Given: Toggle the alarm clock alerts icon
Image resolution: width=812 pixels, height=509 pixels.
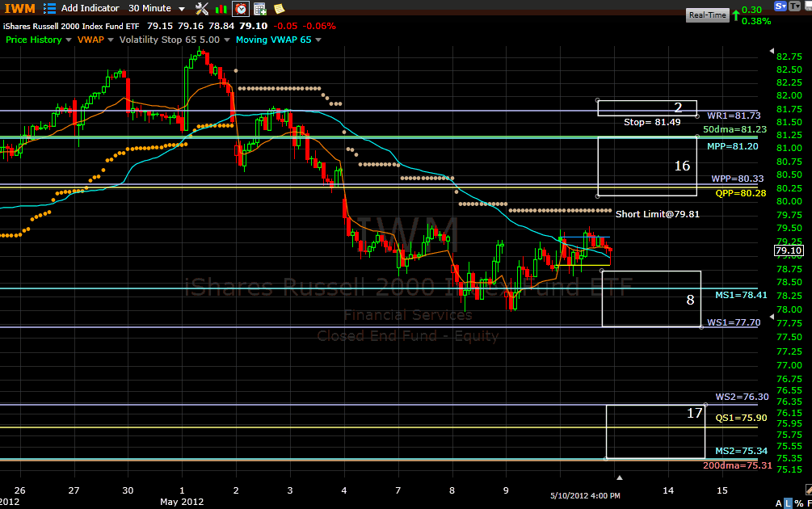Looking at the screenshot, I should click(x=241, y=9).
